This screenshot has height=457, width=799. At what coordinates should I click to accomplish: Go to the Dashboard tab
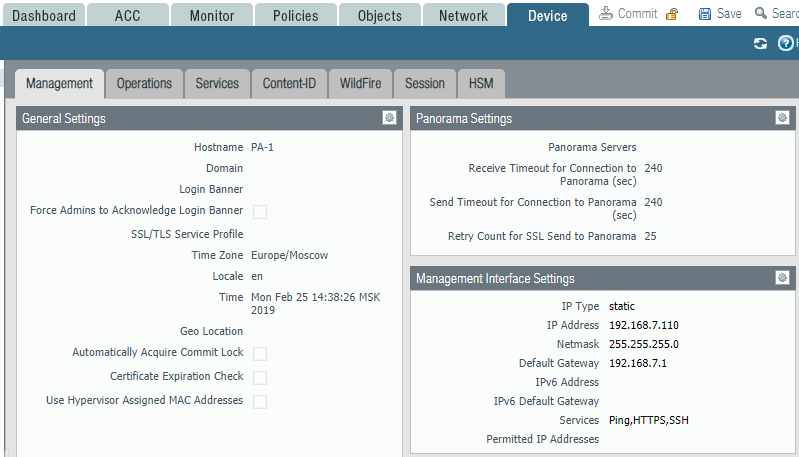click(44, 16)
